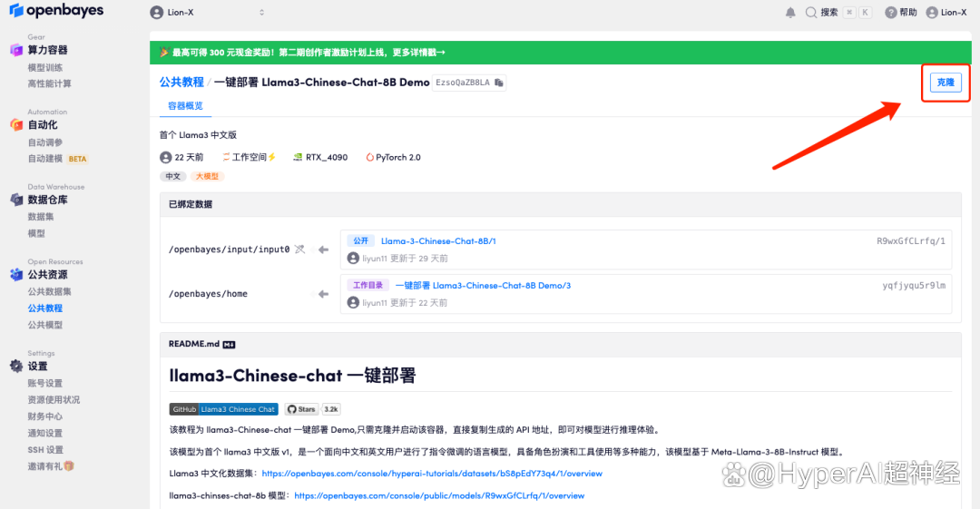Open the Lion-X workspace switcher dropdown
980x509 pixels.
tap(208, 13)
